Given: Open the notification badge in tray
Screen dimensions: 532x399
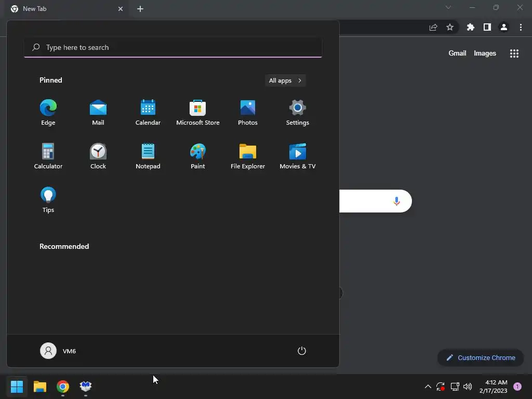Looking at the screenshot, I should click(517, 387).
